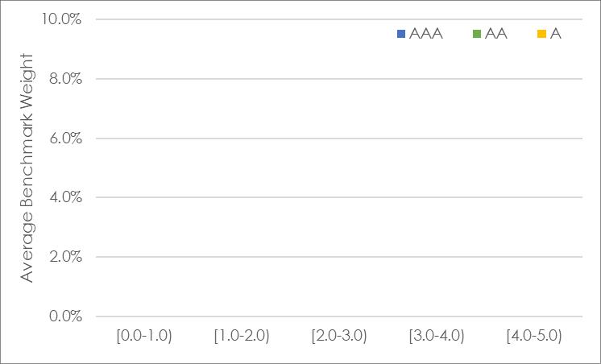Click the blue AAA legend swatch
The image size is (601, 364).
coord(401,34)
